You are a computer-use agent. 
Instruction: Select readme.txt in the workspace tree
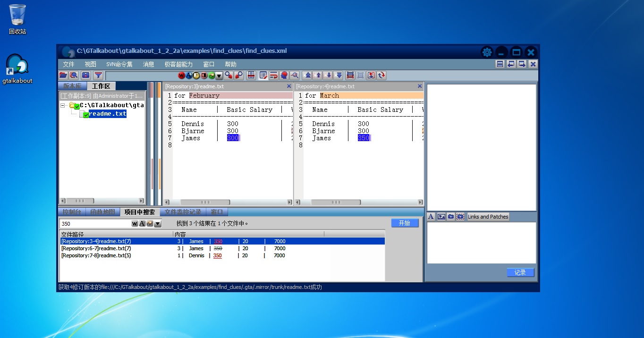pyautogui.click(x=108, y=114)
